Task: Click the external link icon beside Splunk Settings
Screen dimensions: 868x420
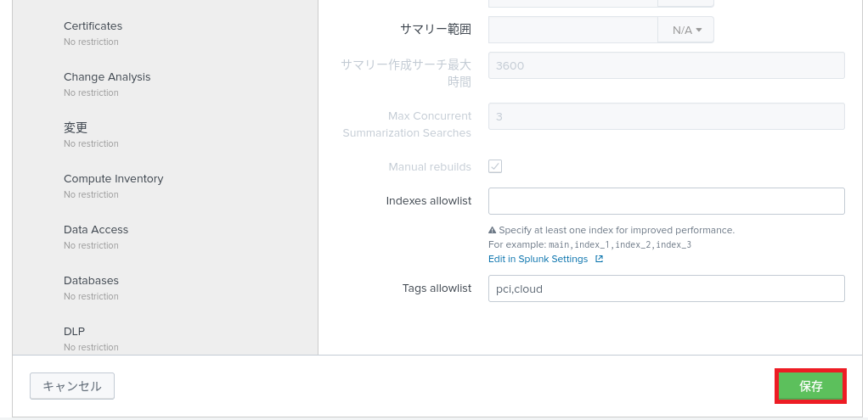Action: point(599,259)
